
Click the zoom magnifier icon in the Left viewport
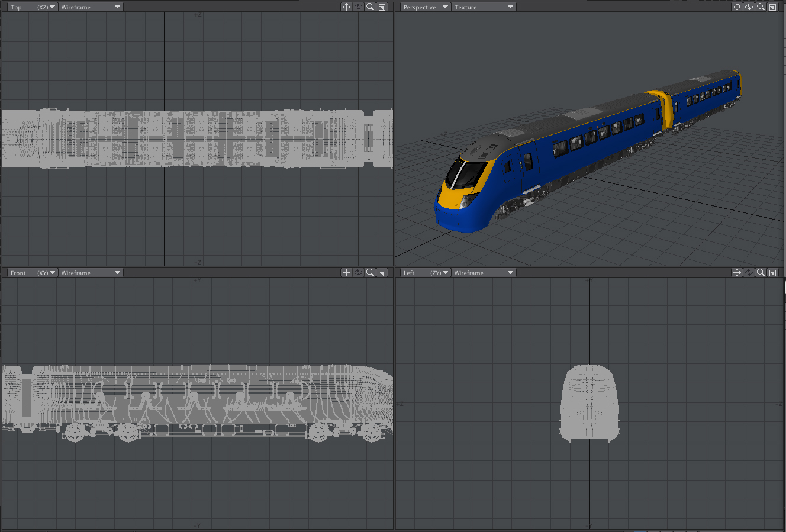(761, 272)
